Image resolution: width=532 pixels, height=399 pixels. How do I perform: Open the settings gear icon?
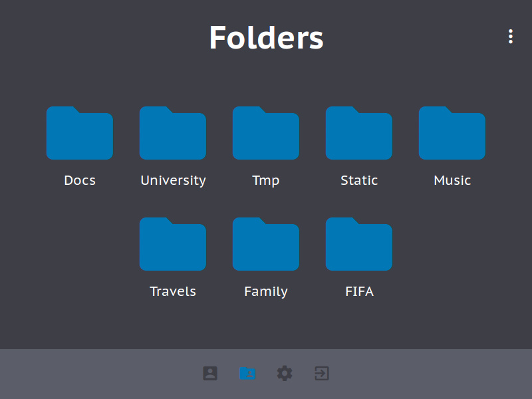[x=285, y=373]
